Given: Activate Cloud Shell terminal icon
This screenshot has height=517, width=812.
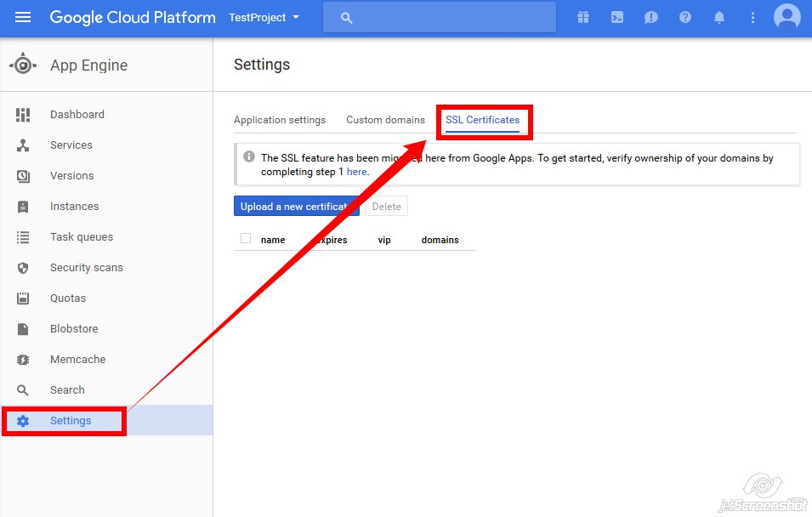Looking at the screenshot, I should tap(617, 17).
